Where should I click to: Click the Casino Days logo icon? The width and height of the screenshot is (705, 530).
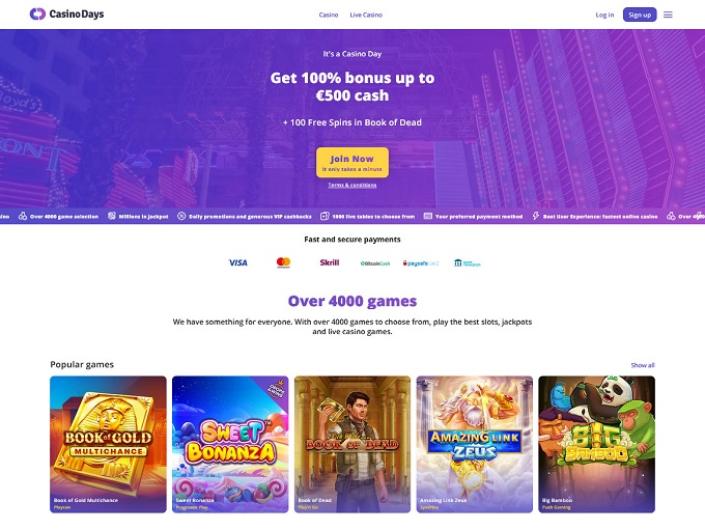pos(38,14)
